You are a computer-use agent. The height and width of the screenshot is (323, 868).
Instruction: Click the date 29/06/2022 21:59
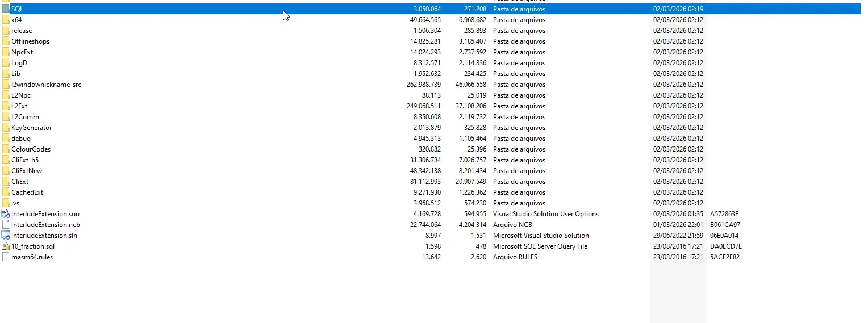point(678,236)
